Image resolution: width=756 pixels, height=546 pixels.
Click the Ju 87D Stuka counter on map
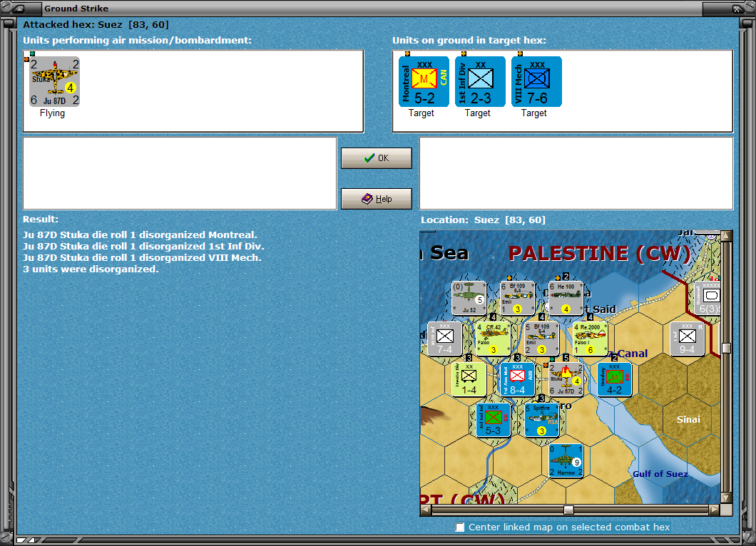tap(566, 379)
